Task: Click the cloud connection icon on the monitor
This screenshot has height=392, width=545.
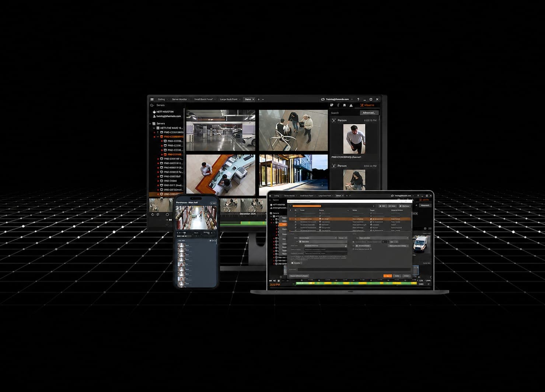Action: [x=322, y=99]
